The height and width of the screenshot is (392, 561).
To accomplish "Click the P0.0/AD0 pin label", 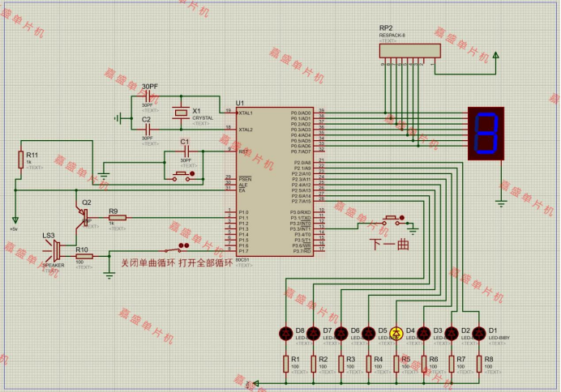I will (301, 113).
